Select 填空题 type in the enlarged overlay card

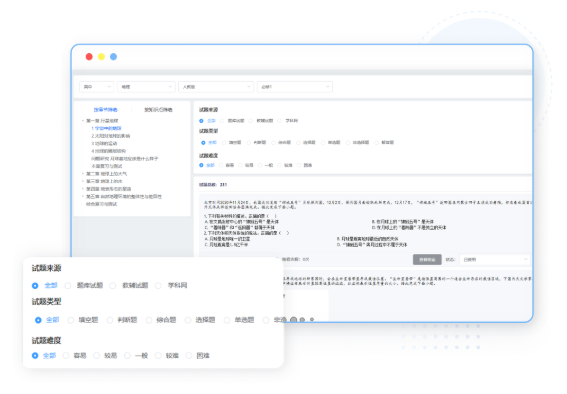tap(71, 320)
